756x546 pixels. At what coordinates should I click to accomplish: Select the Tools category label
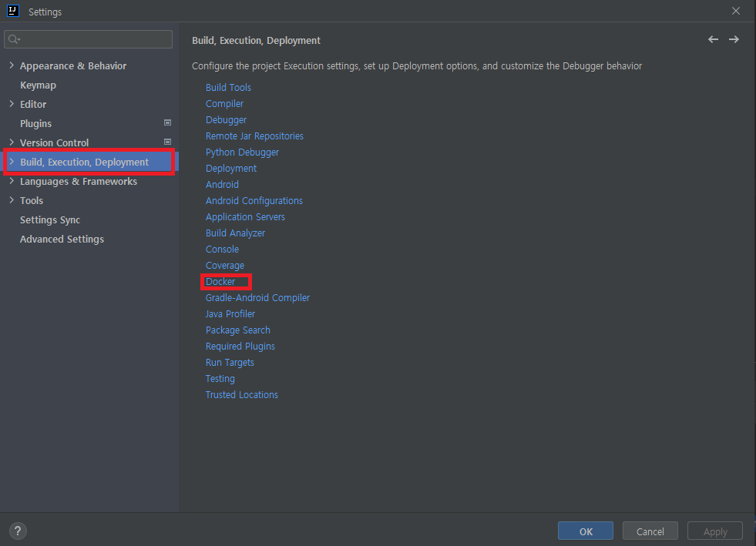[x=32, y=201]
